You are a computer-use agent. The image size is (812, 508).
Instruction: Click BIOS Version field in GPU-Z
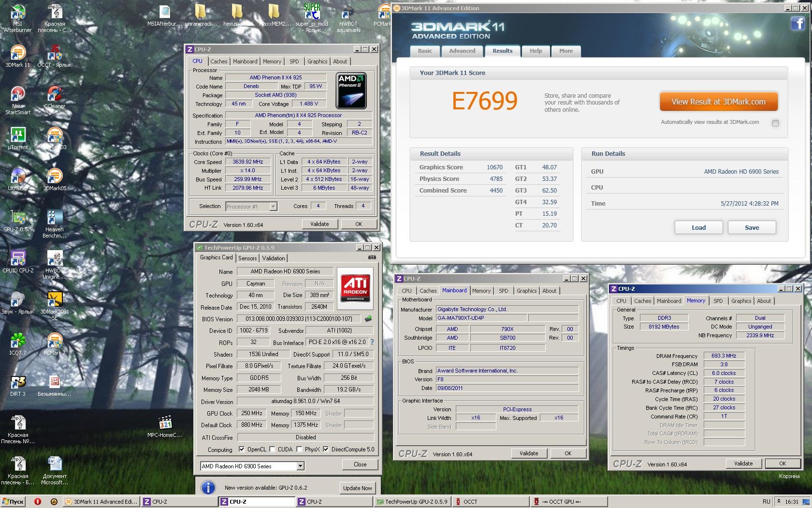pos(299,319)
